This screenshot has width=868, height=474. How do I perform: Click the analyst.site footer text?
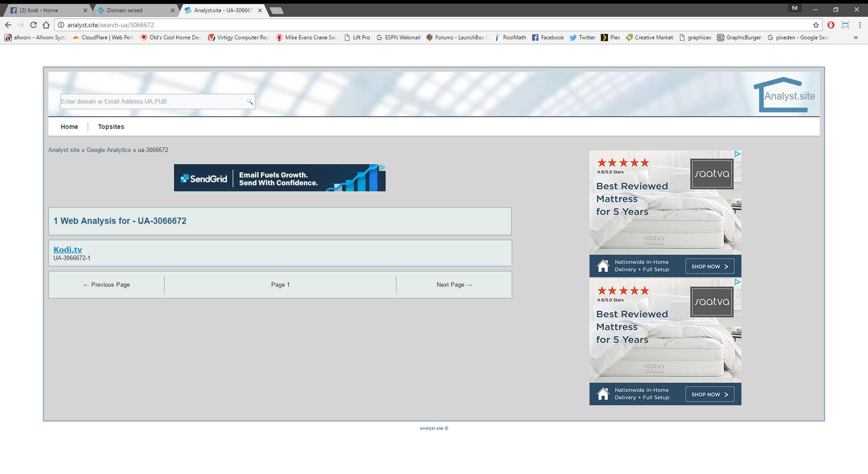434,428
